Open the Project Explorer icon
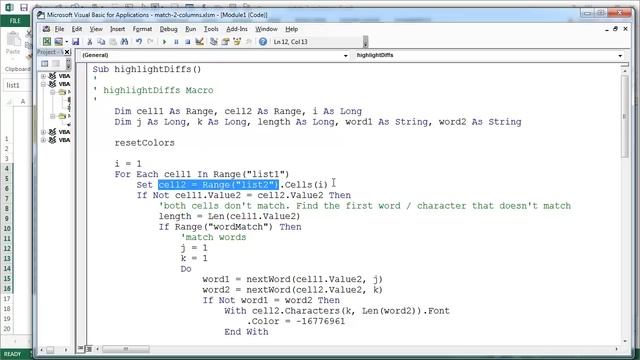Screen dimensions: 640x360 [213, 42]
